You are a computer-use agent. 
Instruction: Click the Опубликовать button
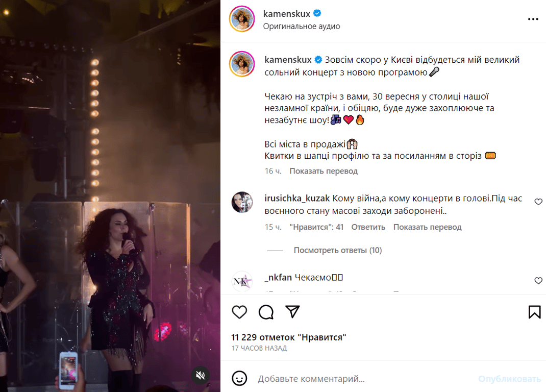point(508,380)
